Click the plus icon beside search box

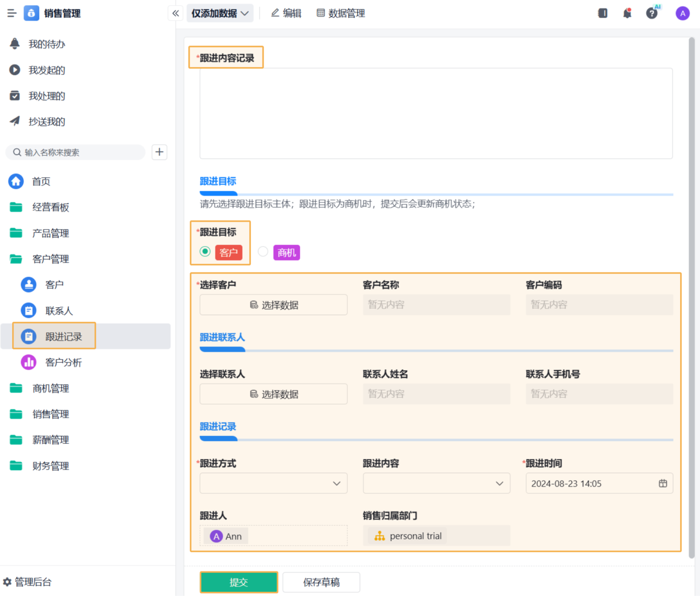point(159,152)
